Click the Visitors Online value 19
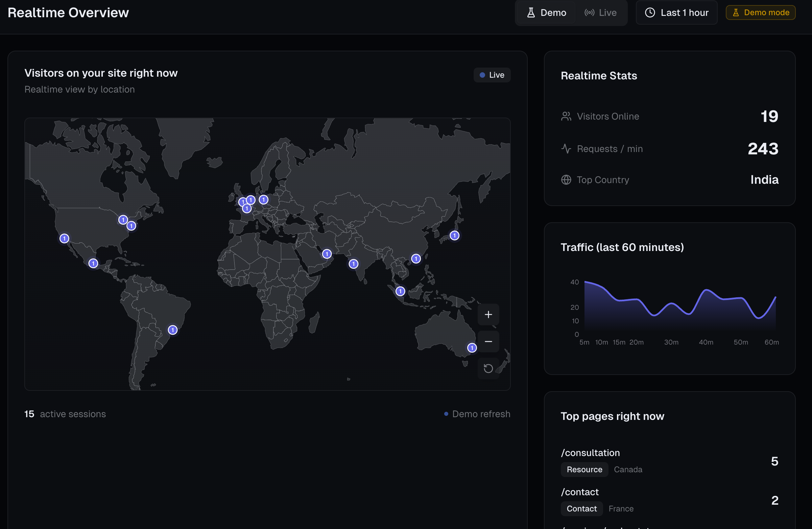The image size is (812, 529). click(x=769, y=116)
